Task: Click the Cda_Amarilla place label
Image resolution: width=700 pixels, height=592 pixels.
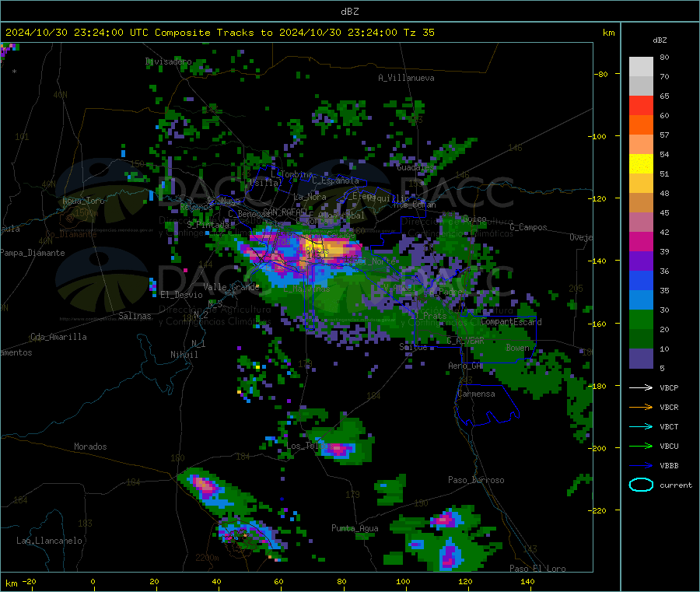Action: (58, 337)
